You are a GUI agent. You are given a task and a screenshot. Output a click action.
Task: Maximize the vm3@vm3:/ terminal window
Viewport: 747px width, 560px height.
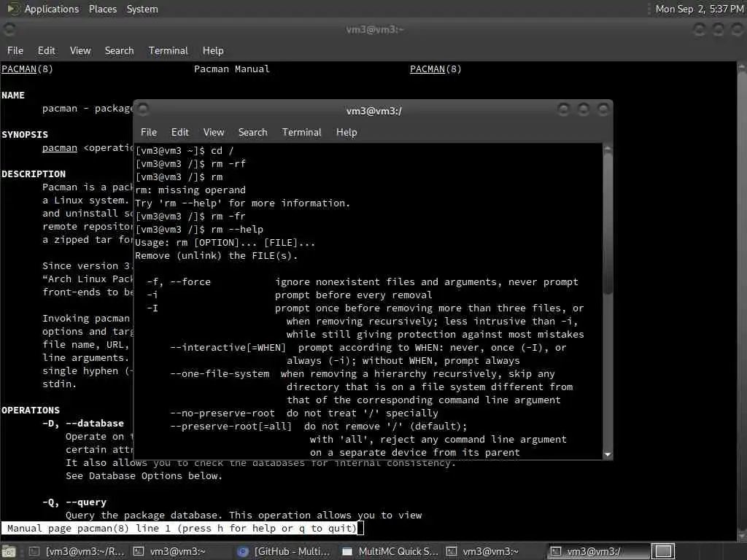coord(583,110)
